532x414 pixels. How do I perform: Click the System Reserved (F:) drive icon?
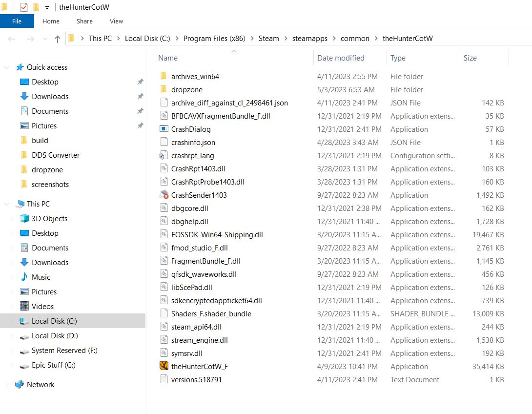click(x=24, y=351)
